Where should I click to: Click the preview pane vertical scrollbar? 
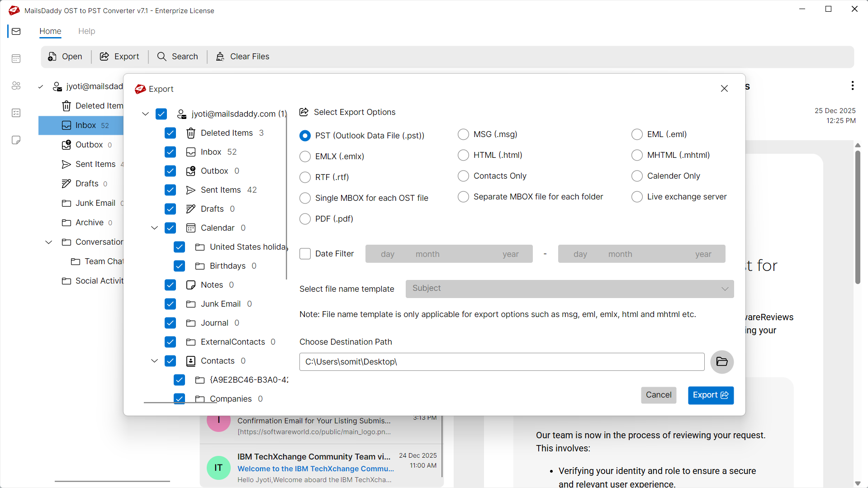point(858,217)
